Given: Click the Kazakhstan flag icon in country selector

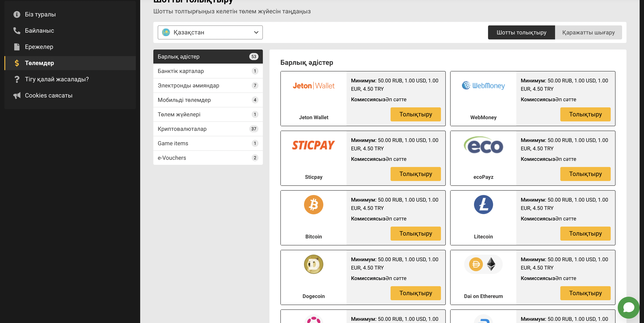Looking at the screenshot, I should 166,32.
